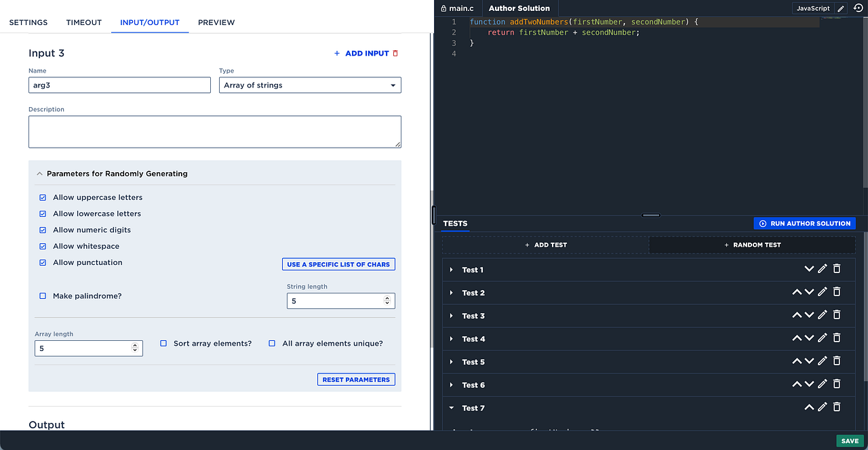The height and width of the screenshot is (450, 868).
Task: Enable Make palindrome checkbox
Action: (43, 296)
